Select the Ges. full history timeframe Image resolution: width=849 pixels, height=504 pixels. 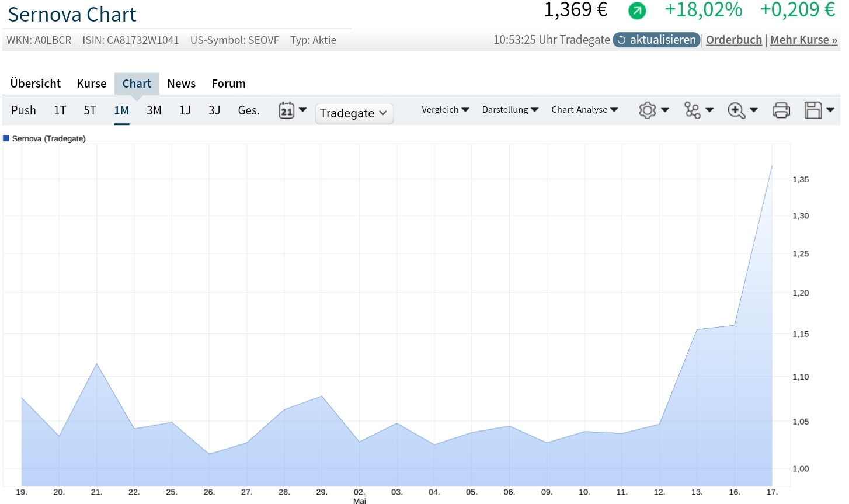(249, 110)
